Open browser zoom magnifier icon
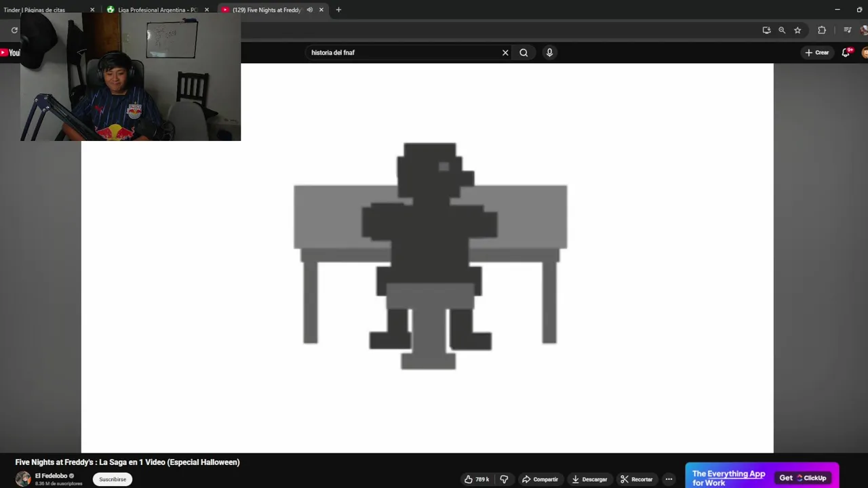This screenshot has height=488, width=868. (782, 30)
